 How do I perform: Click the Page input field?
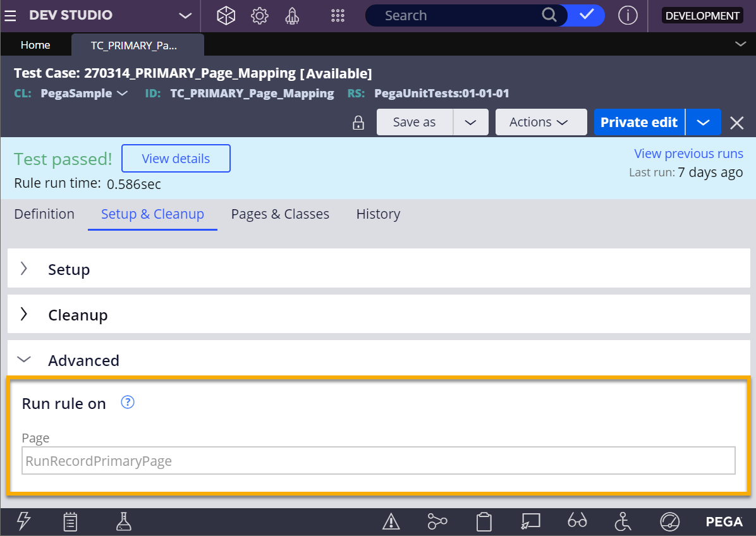click(379, 461)
